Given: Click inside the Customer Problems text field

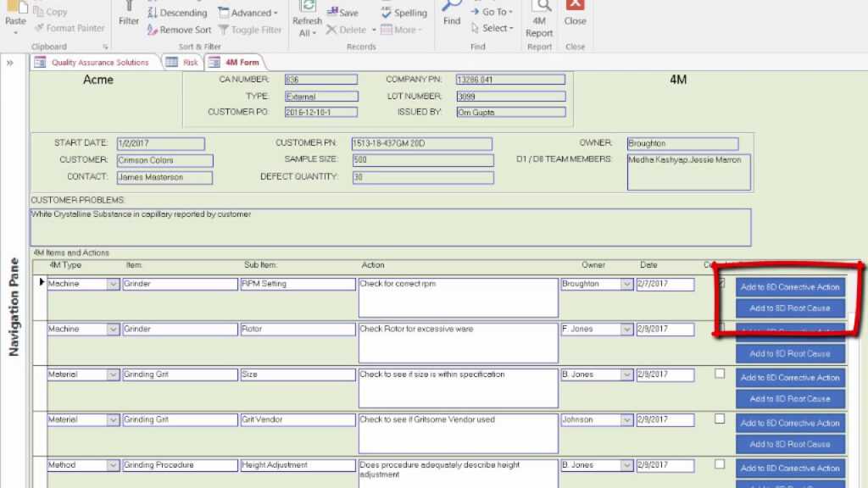Looking at the screenshot, I should click(390, 225).
